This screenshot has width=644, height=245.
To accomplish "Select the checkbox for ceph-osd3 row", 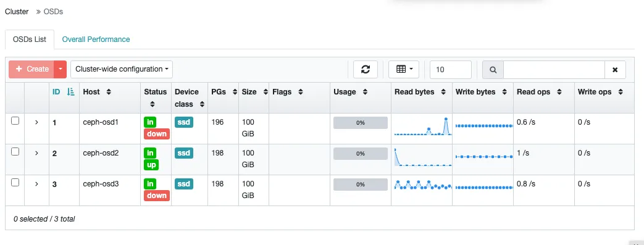I will [15, 183].
